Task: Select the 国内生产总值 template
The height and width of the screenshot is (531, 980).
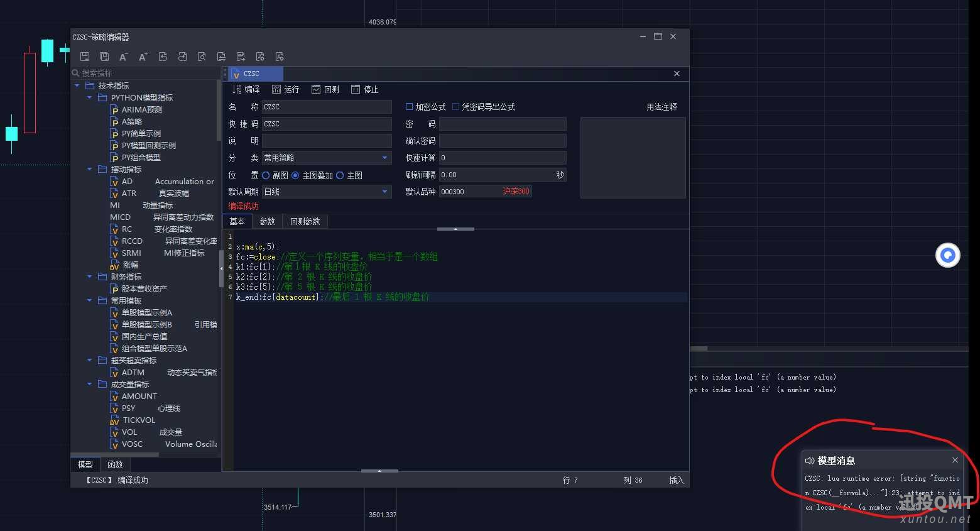Action: (x=139, y=336)
